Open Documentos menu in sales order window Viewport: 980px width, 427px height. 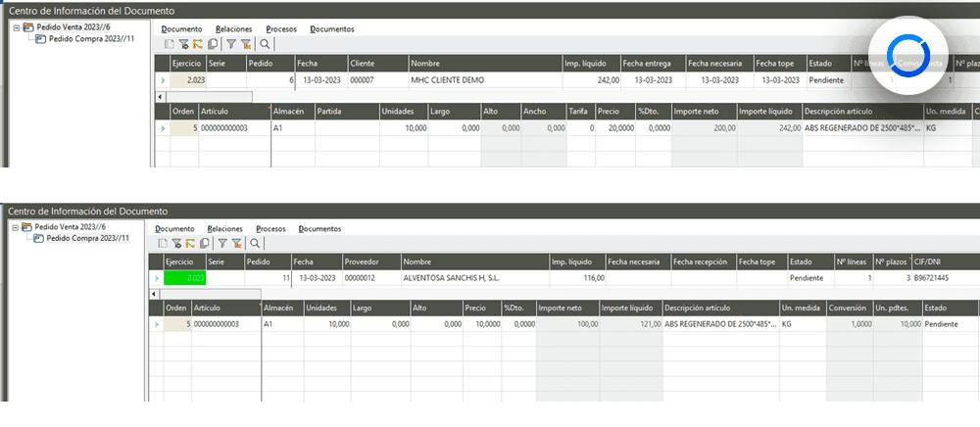point(332,29)
